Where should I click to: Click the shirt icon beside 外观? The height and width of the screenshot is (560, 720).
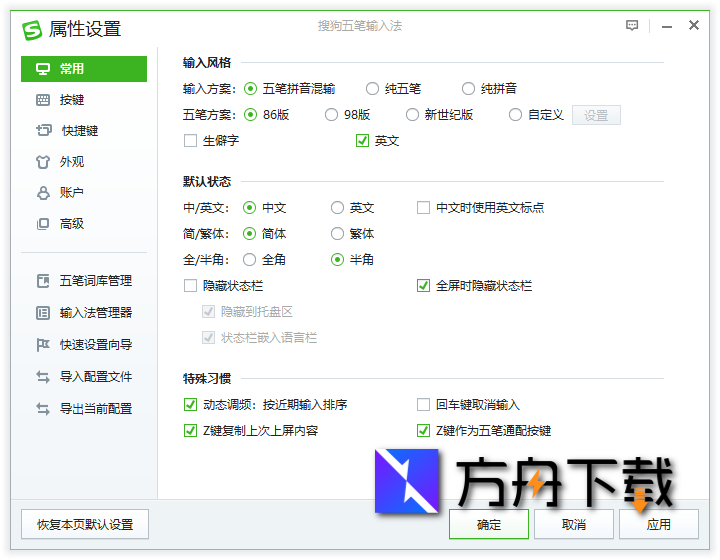(43, 162)
